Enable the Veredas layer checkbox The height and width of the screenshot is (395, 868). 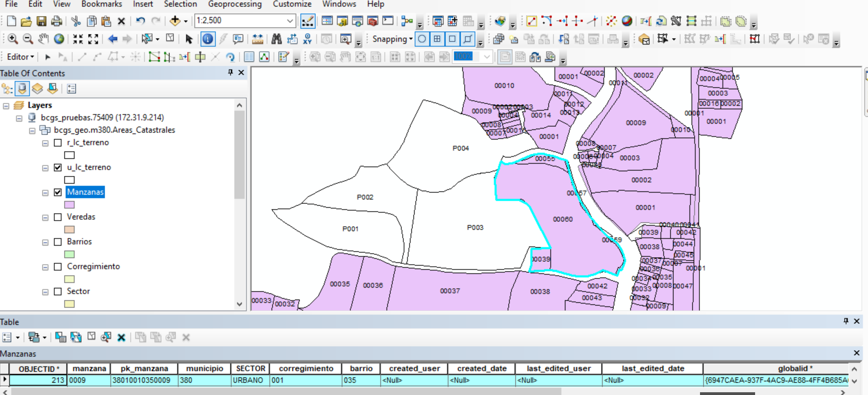click(58, 217)
